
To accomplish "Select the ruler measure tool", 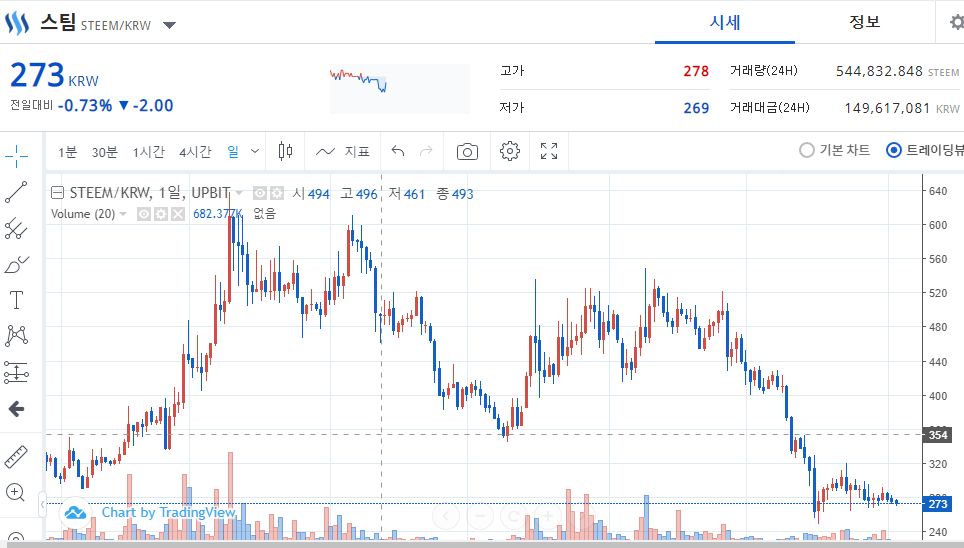I will pyautogui.click(x=16, y=456).
